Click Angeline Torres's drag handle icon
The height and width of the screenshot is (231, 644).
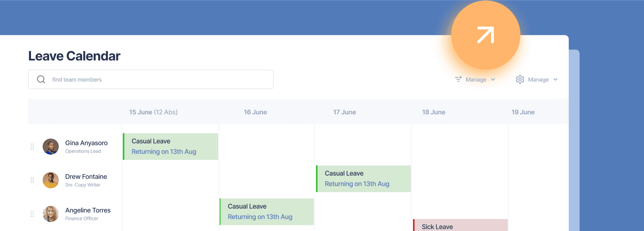coord(32,214)
